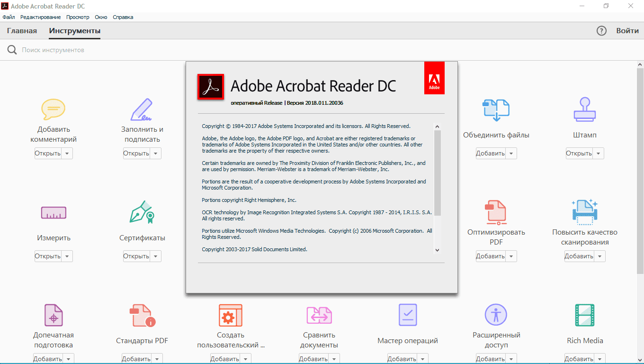Image resolution: width=644 pixels, height=364 pixels.
Task: Open the Сравнить документы icon
Action: pos(319,315)
